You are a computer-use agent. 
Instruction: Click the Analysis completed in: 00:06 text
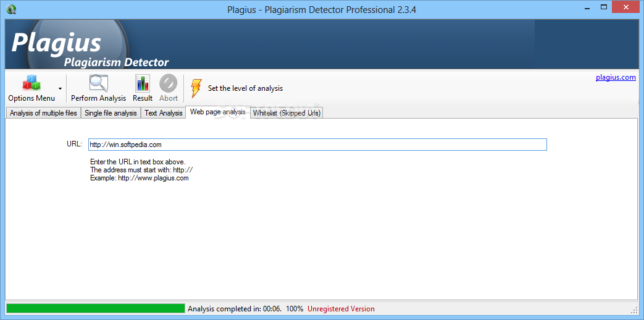pos(234,309)
